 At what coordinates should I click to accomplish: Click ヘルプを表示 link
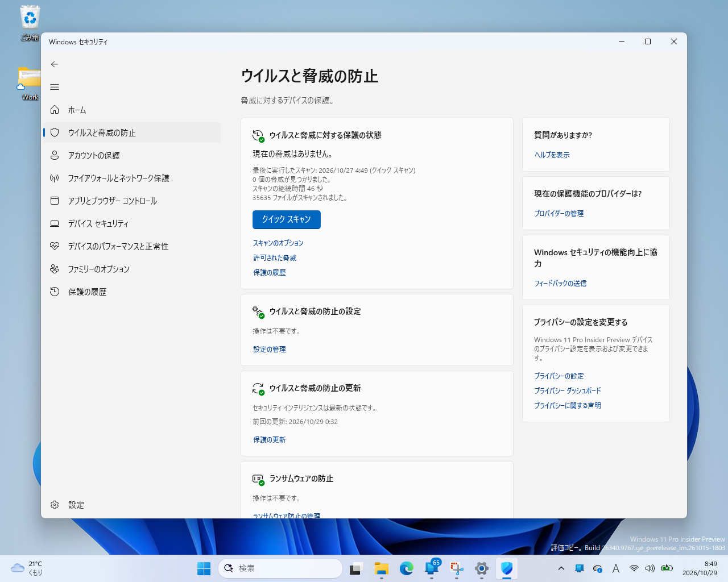pos(552,155)
